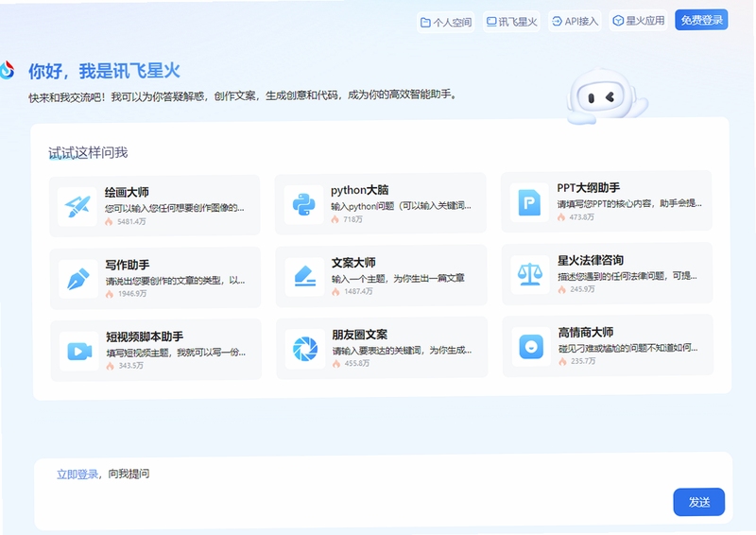Image resolution: width=756 pixels, height=535 pixels.
Task: Click the flame icon next to 455.8万
Action: pyautogui.click(x=336, y=363)
